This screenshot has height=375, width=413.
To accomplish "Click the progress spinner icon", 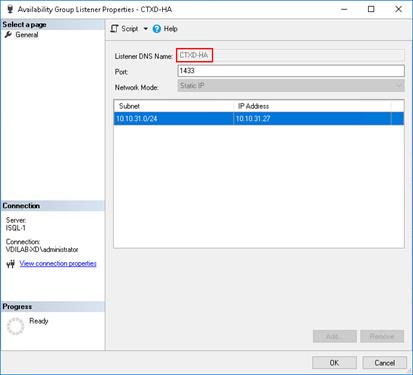I will [15, 326].
